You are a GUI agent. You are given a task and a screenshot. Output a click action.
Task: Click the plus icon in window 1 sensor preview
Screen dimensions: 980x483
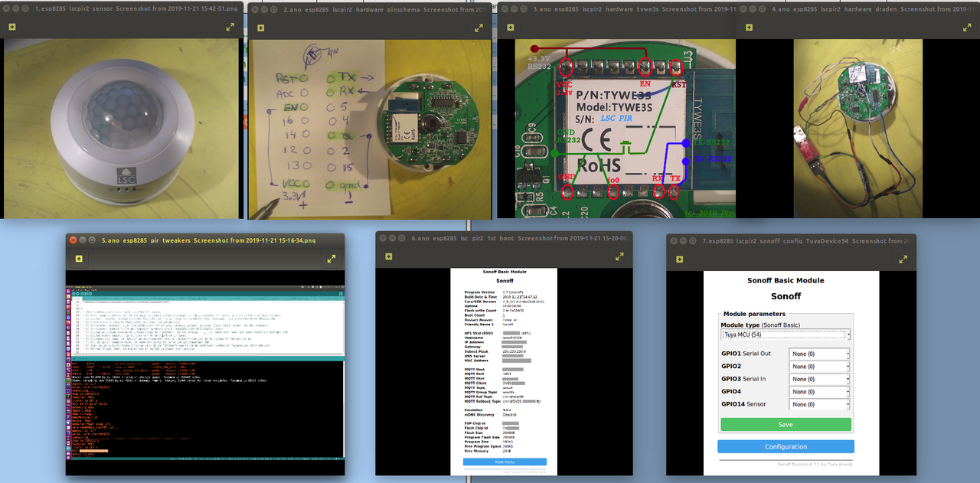[13, 27]
